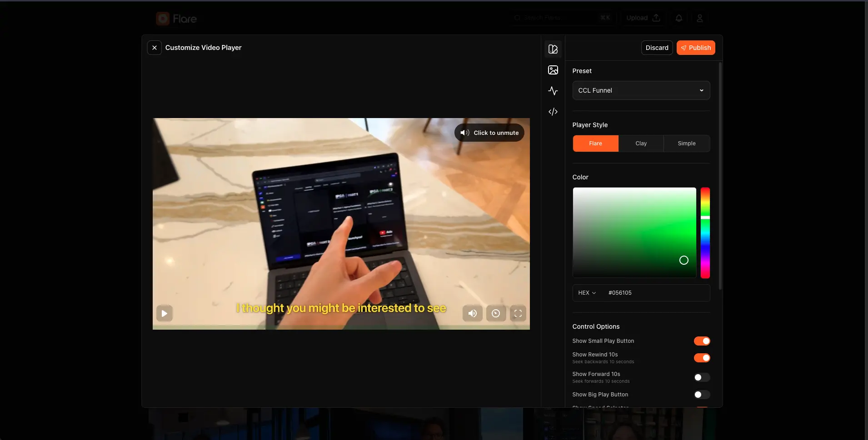This screenshot has width=868, height=440.
Task: Enable the Show Forward 10s toggle
Action: click(701, 377)
